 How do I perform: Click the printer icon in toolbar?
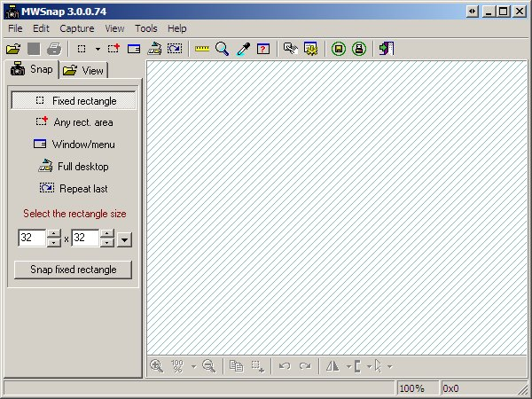[54, 49]
